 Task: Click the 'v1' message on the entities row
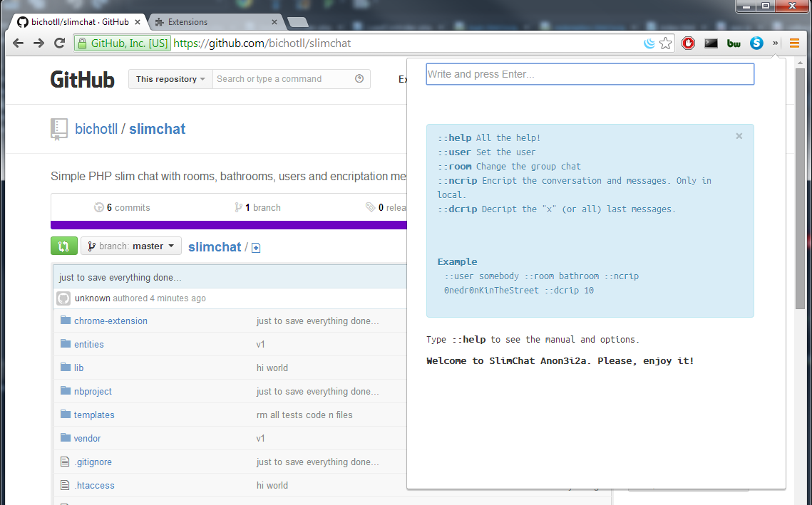[x=260, y=345]
